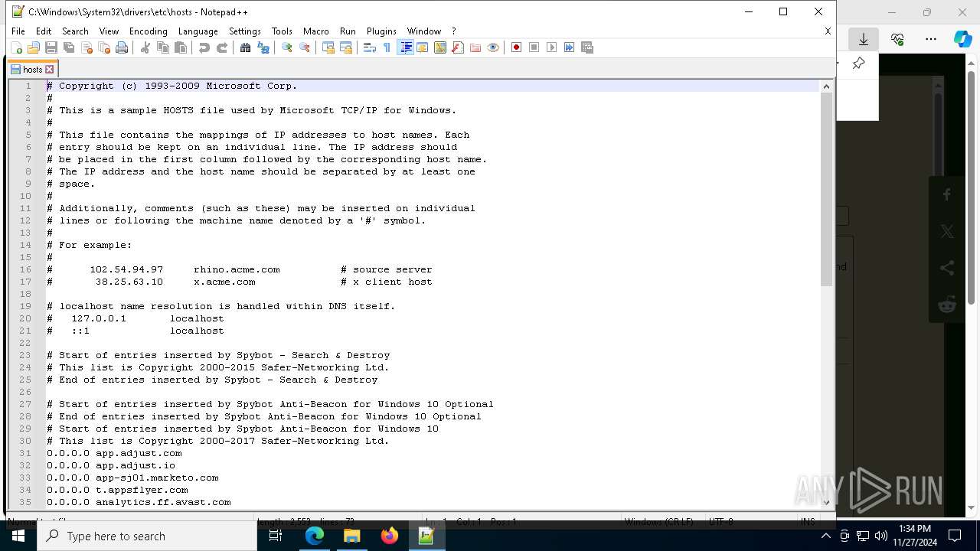The image size is (980, 551).
Task: Toggle synchronize vertical scrolling
Action: [x=328, y=47]
